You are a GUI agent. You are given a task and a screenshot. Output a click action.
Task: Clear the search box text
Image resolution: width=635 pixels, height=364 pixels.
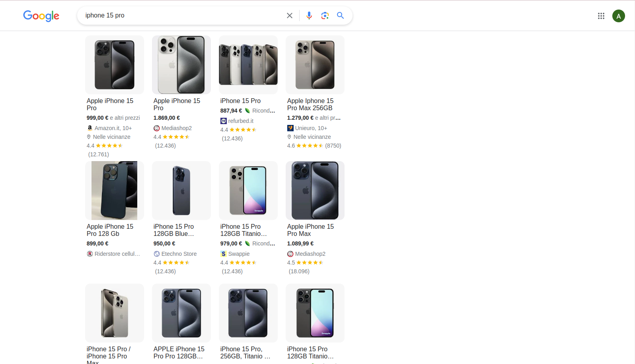point(290,16)
